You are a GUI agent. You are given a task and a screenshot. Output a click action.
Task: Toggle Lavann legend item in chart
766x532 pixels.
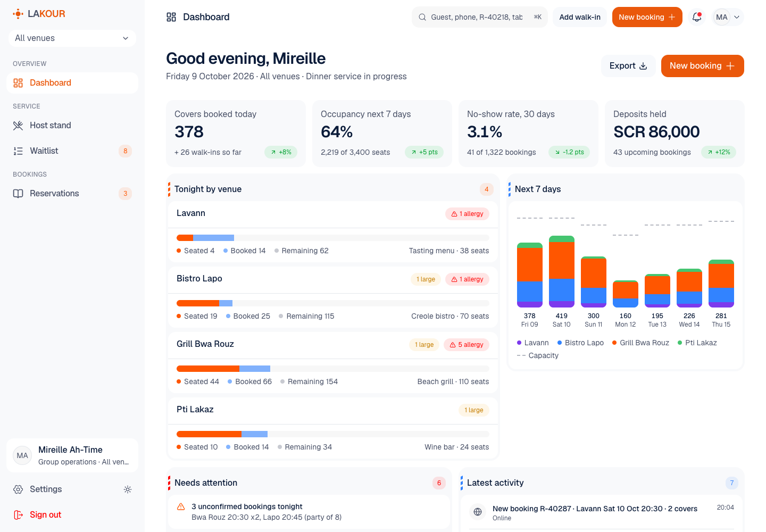tap(533, 343)
